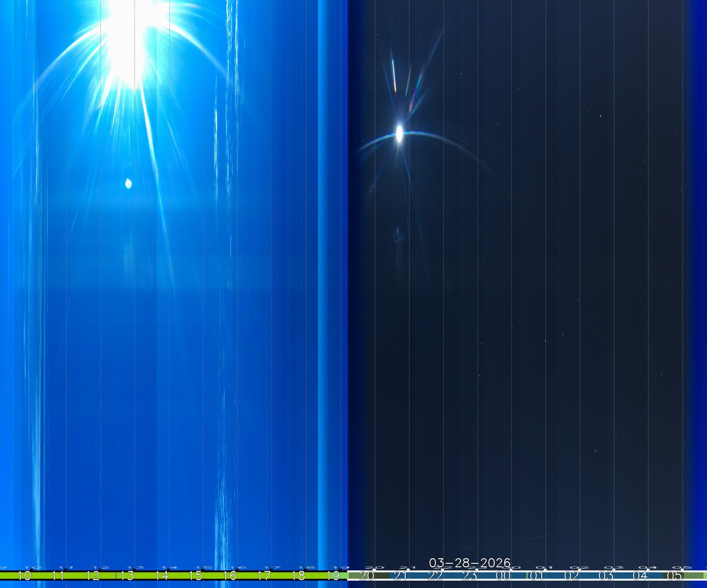The image size is (707, 588).
Task: Click the 10 hour marker on the timeline
Action: [x=25, y=575]
